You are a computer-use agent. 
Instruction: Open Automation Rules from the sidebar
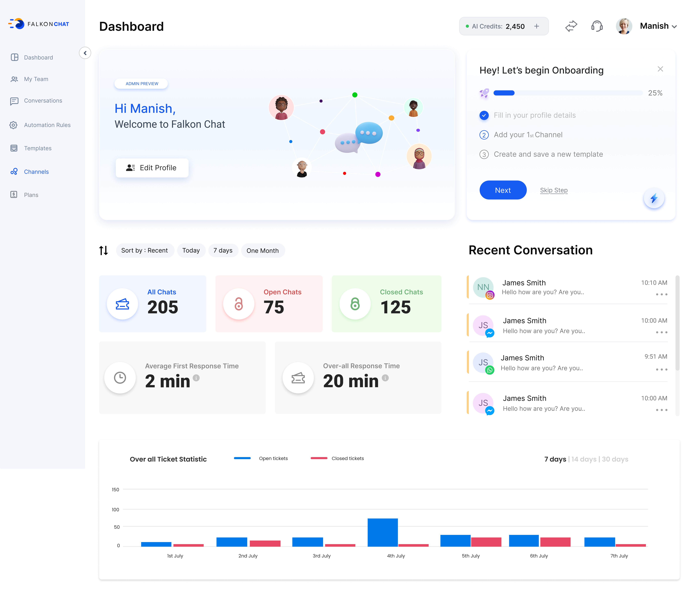coord(47,125)
